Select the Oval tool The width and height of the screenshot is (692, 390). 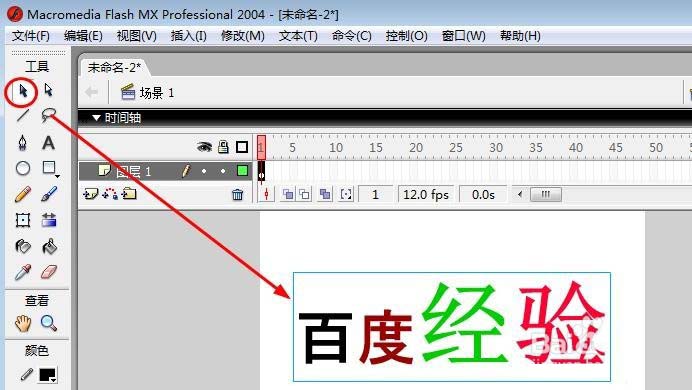coord(23,168)
